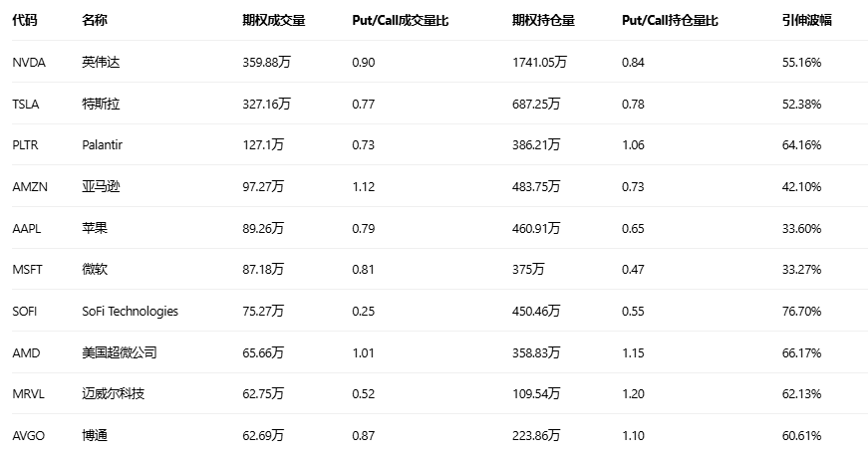Viewport: 868px width, 455px height.
Task: Click the AMZN ticker code
Action: point(29,187)
